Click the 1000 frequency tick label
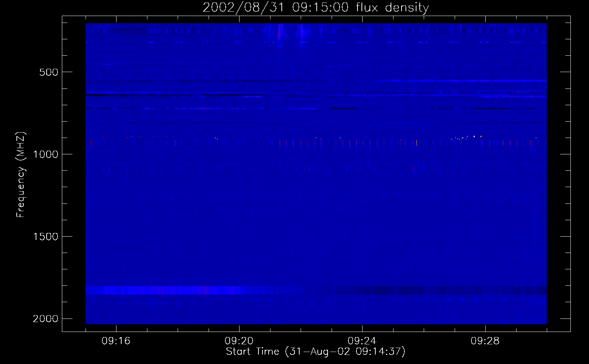Screen dimensions: 589x364 pyautogui.click(x=46, y=154)
